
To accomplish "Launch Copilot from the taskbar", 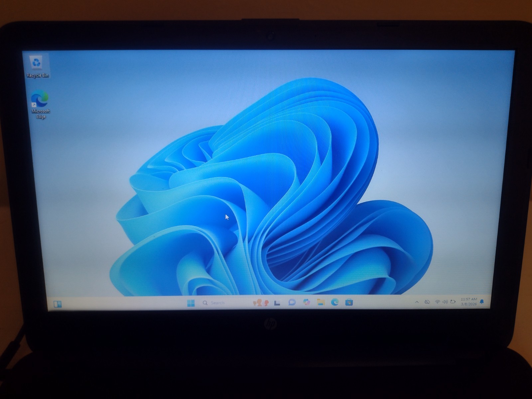I will [x=306, y=302].
